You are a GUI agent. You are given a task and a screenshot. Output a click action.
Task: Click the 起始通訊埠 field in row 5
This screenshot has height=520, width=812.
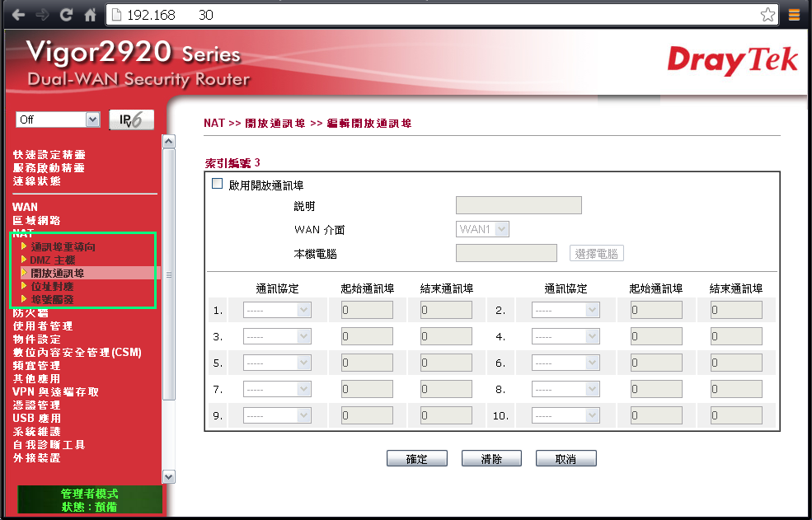pyautogui.click(x=367, y=363)
